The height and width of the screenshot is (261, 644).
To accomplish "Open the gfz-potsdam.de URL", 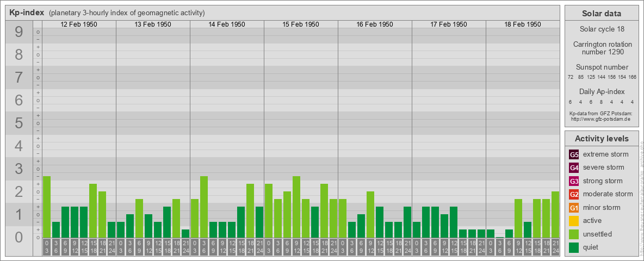I will pos(602,119).
